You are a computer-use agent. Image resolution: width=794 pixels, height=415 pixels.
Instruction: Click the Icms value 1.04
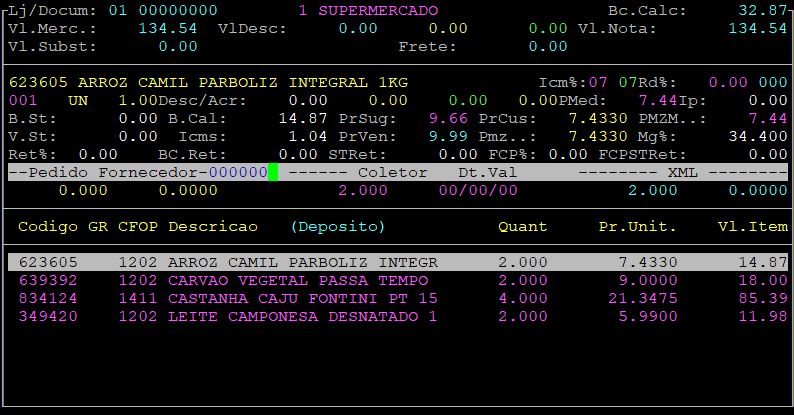(x=308, y=137)
